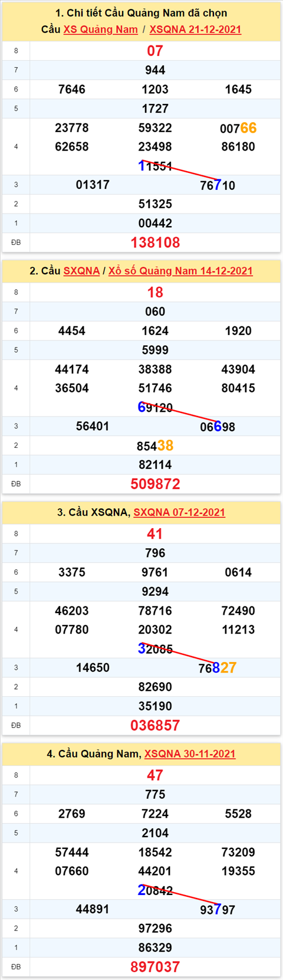Select the special prize number 897037
The height and width of the screenshot is (980, 283).
(155, 967)
